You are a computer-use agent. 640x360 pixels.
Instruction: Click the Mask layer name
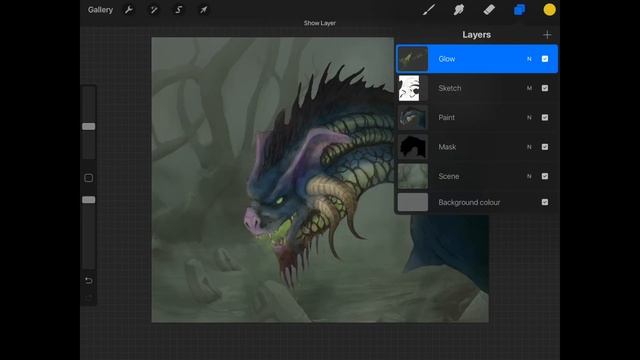click(447, 147)
